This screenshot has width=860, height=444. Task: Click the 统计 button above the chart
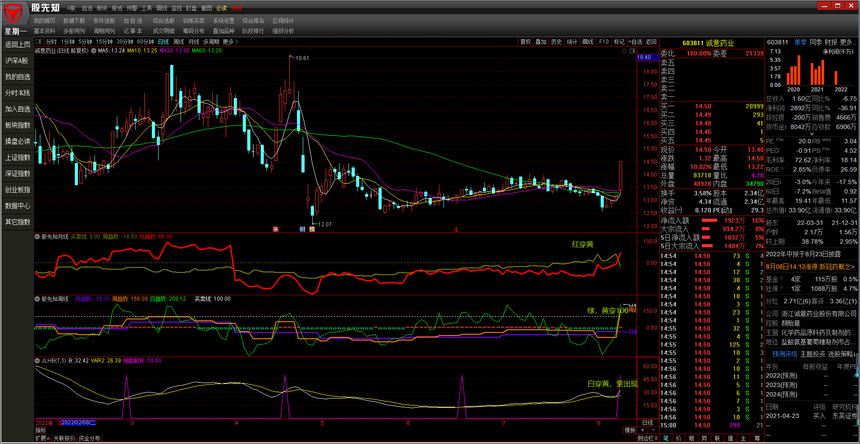click(x=572, y=42)
